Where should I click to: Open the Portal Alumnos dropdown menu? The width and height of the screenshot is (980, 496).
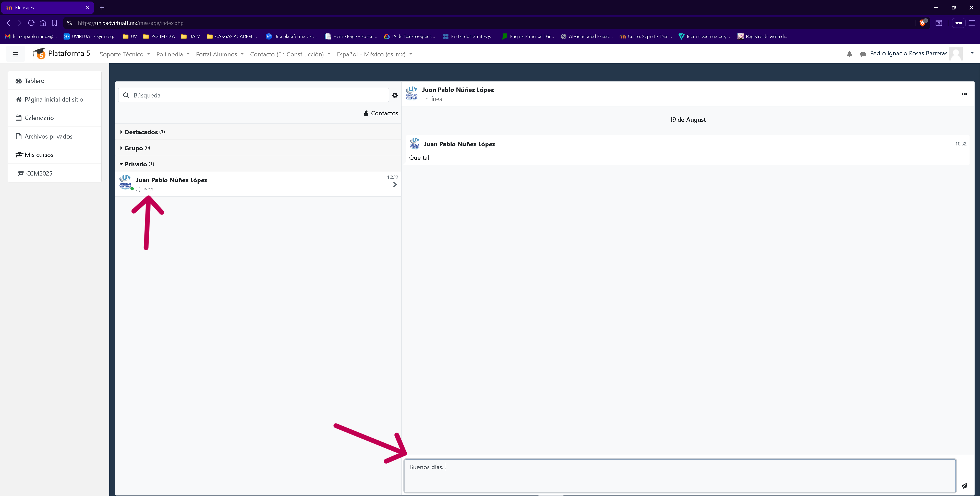point(220,54)
